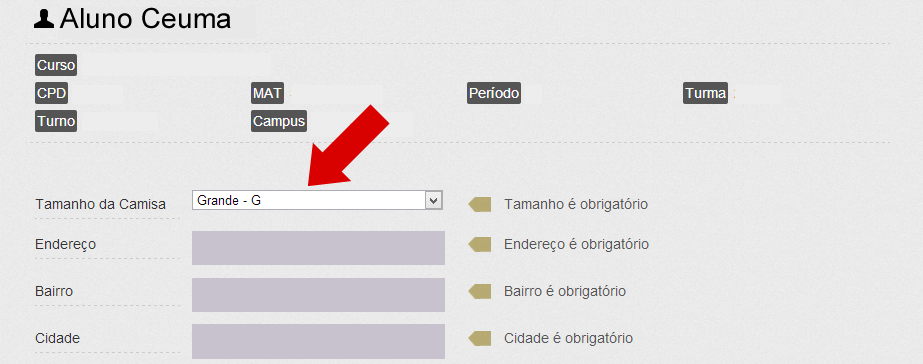Click the Turma label badge
This screenshot has height=364, width=923.
coord(705,93)
